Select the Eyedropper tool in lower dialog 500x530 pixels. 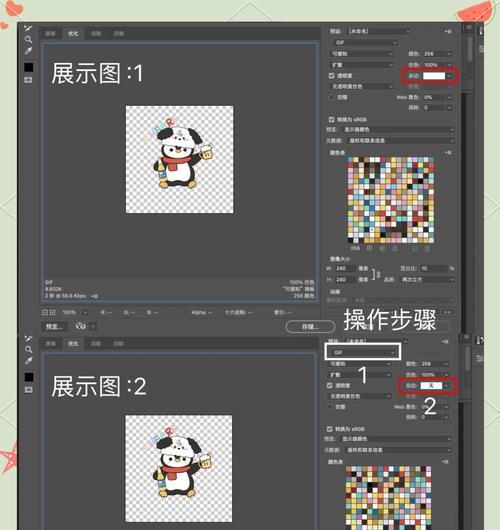click(x=28, y=361)
